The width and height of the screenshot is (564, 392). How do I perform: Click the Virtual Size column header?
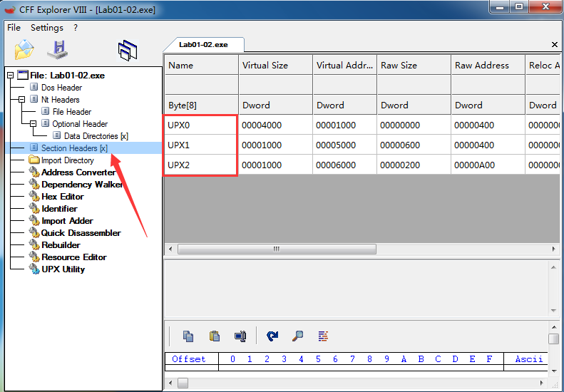275,65
